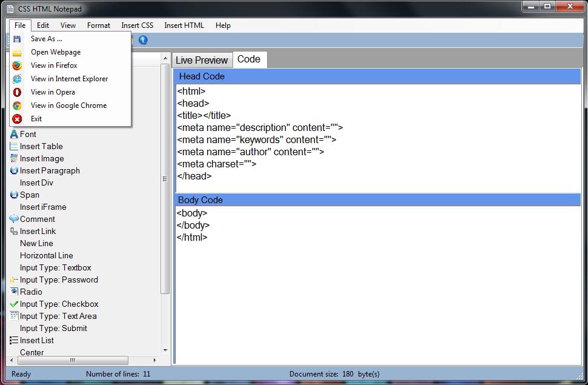Select View in Internet Explorer entry

tap(70, 79)
